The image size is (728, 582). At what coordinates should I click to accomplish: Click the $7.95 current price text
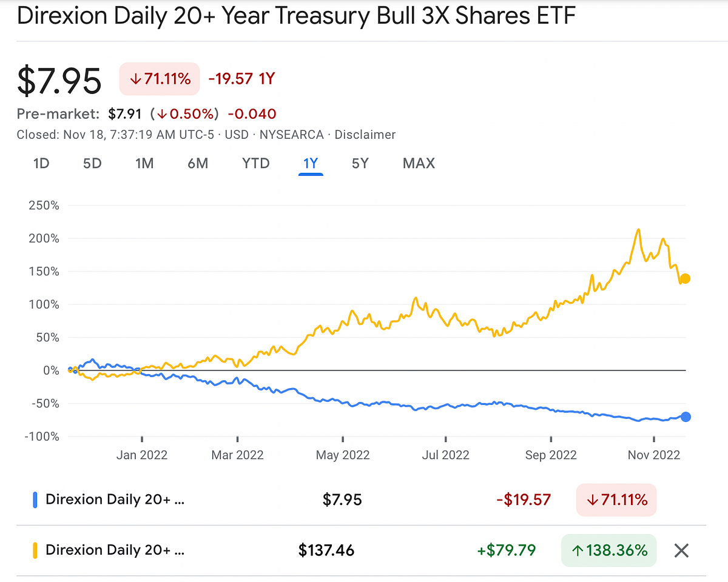point(59,79)
